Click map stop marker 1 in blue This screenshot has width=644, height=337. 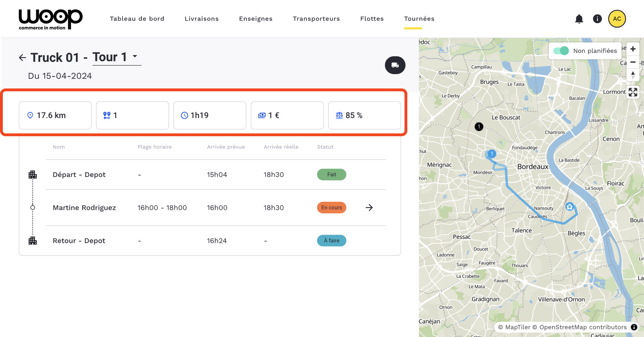point(492,154)
